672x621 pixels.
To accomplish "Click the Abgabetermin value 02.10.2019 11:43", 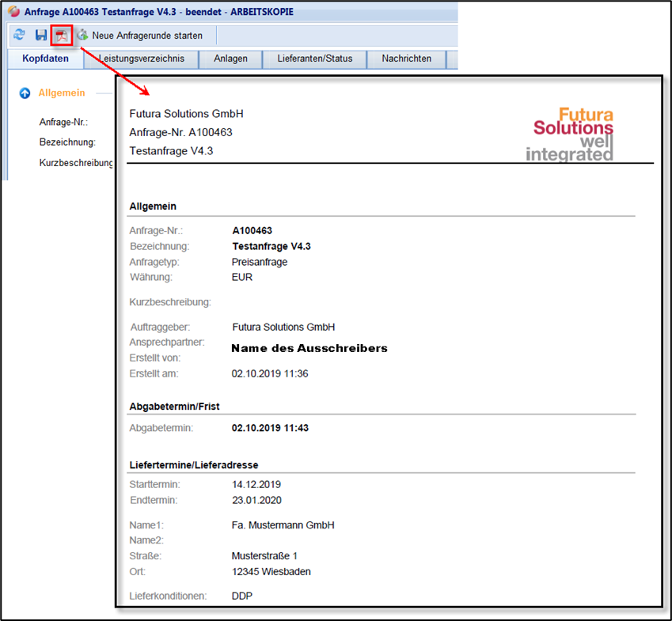I will pyautogui.click(x=270, y=428).
